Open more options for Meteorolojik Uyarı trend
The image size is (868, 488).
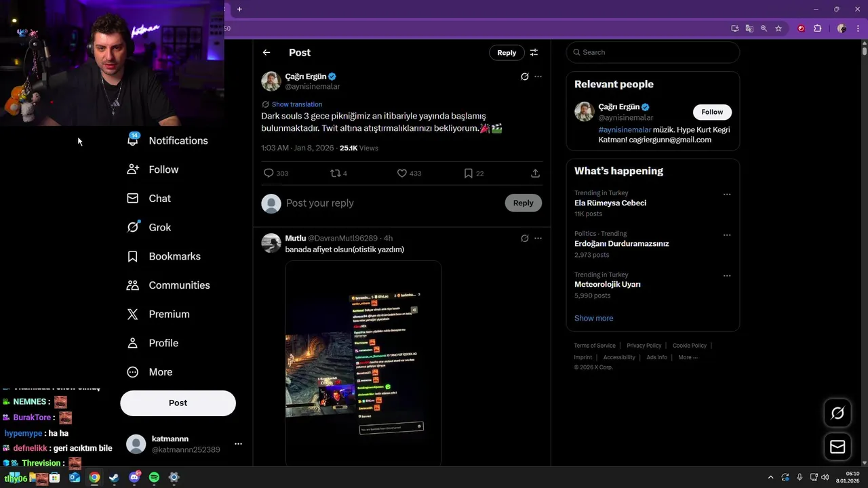coord(727,276)
